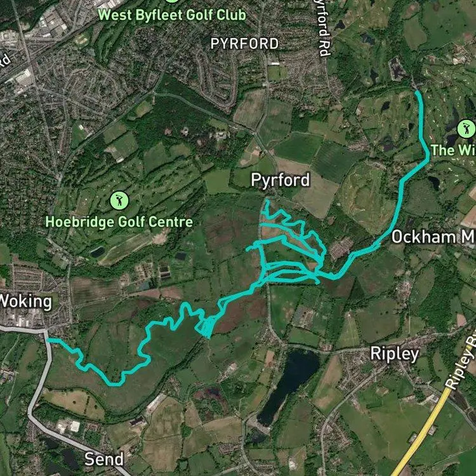Click the Ripley Bypass road name text
Viewport: 476px width, 476px height.
click(462, 362)
